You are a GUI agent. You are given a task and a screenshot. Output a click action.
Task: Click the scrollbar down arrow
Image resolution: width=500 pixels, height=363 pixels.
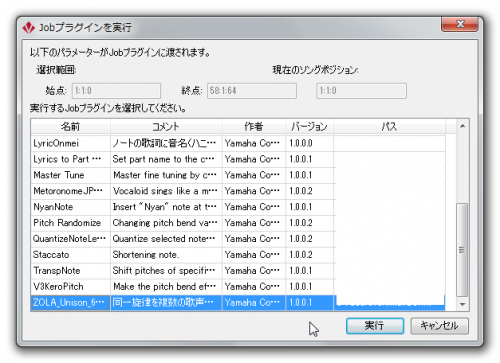pyautogui.click(x=462, y=304)
